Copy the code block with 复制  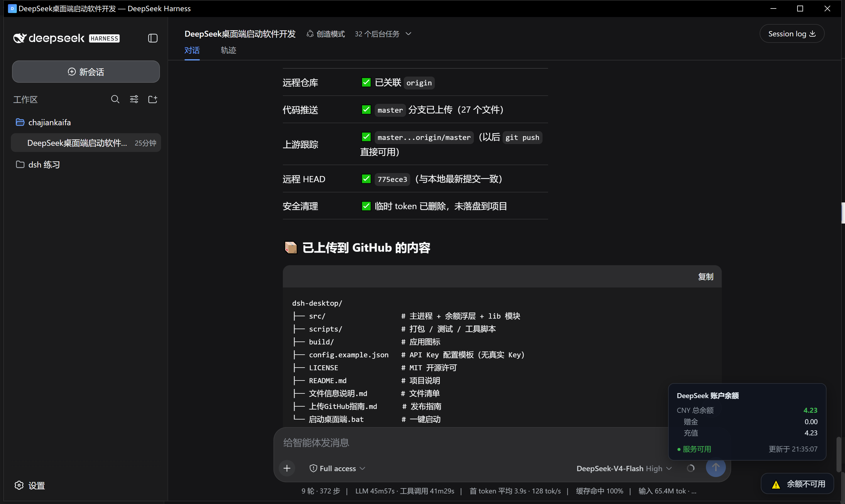[x=705, y=277]
